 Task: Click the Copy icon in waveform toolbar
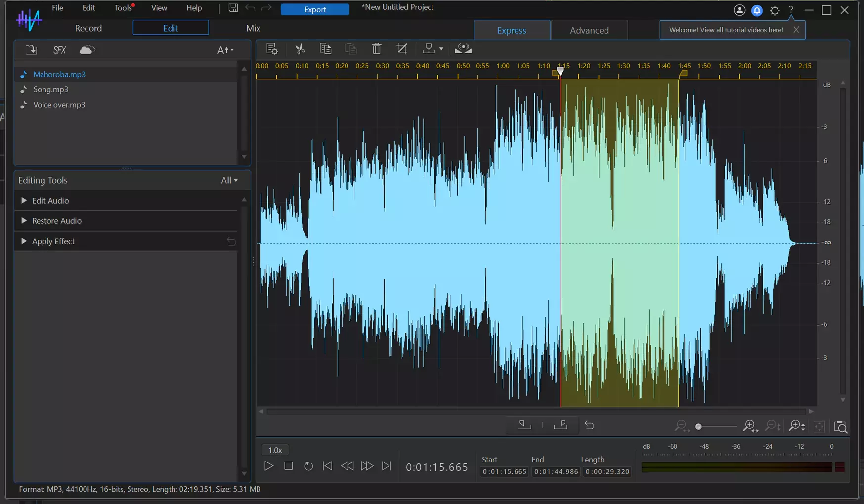(325, 49)
